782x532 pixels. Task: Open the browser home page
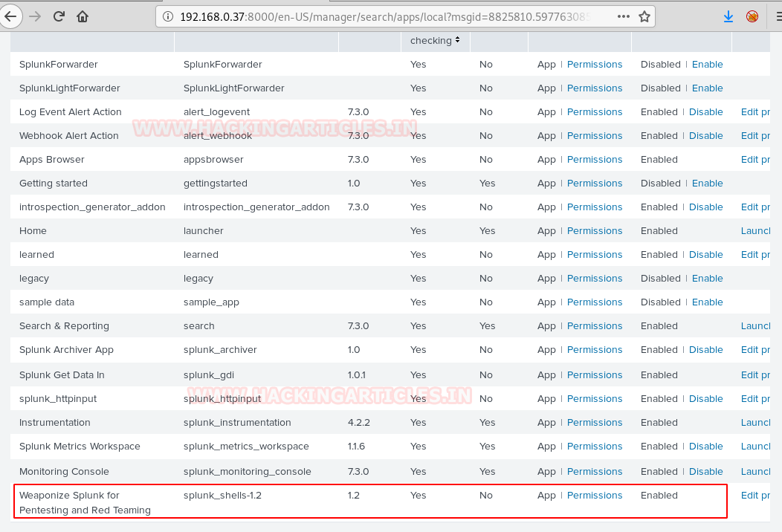[83, 16]
